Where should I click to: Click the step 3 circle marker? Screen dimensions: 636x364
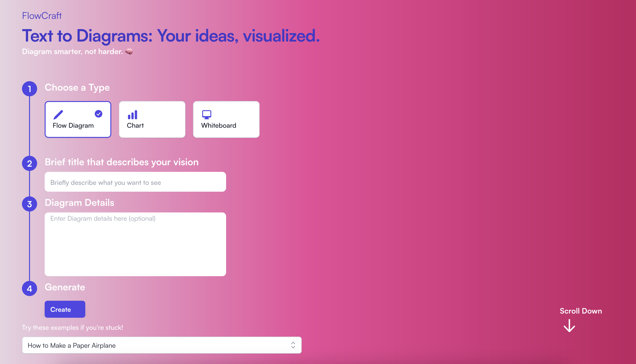click(x=30, y=204)
